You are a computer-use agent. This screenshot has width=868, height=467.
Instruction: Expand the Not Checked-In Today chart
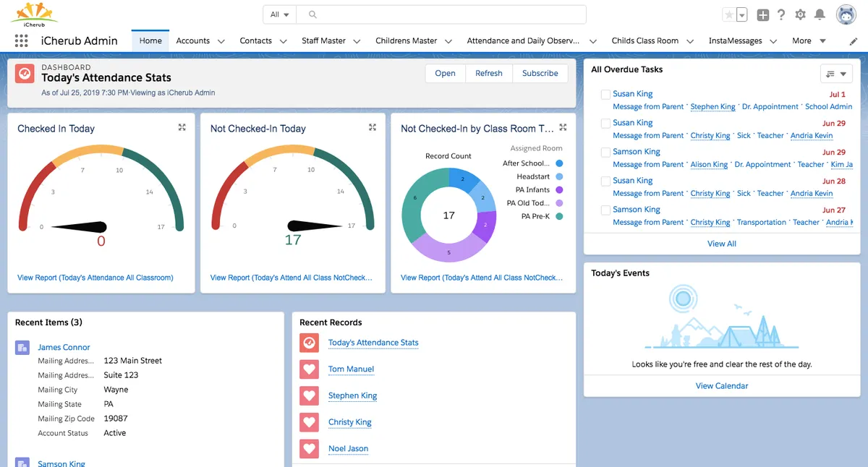(x=373, y=127)
